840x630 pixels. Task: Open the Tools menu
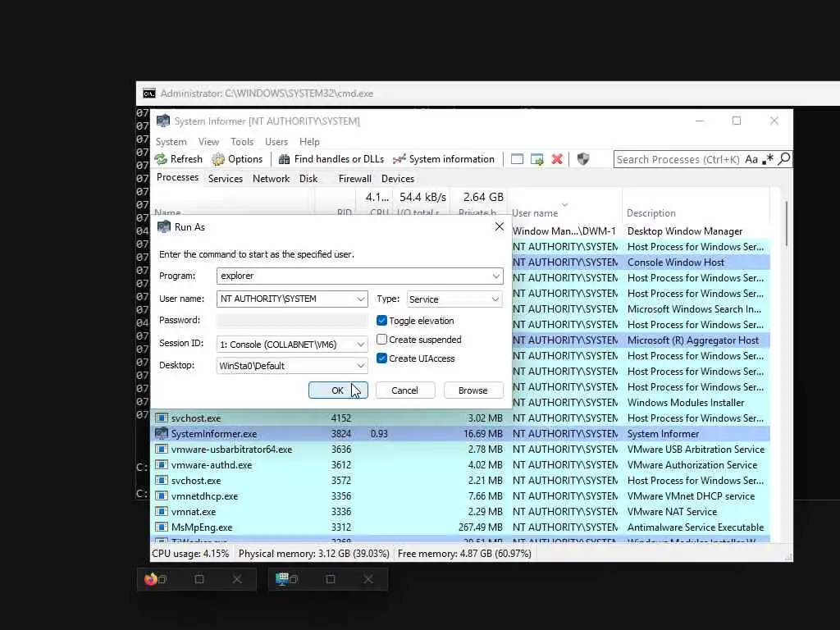[x=242, y=141]
